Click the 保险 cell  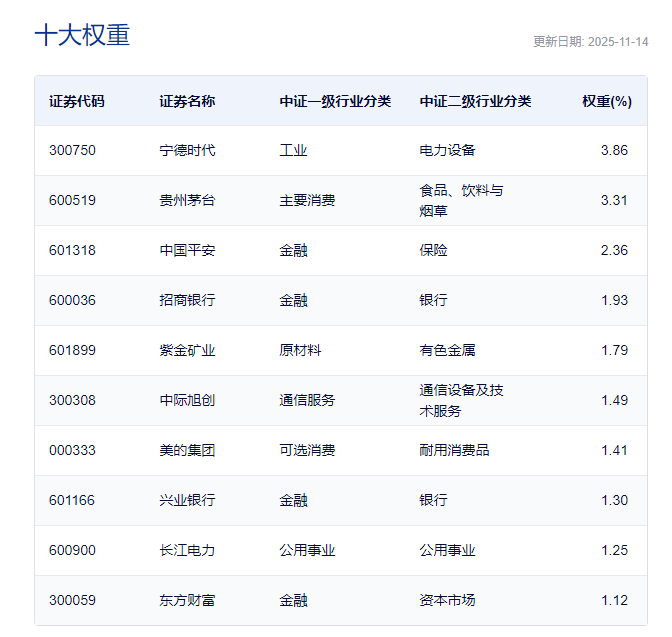tap(433, 250)
